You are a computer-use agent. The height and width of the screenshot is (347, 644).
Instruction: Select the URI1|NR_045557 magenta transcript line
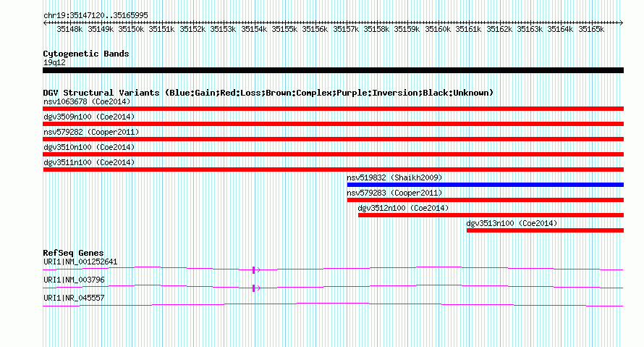point(333,305)
